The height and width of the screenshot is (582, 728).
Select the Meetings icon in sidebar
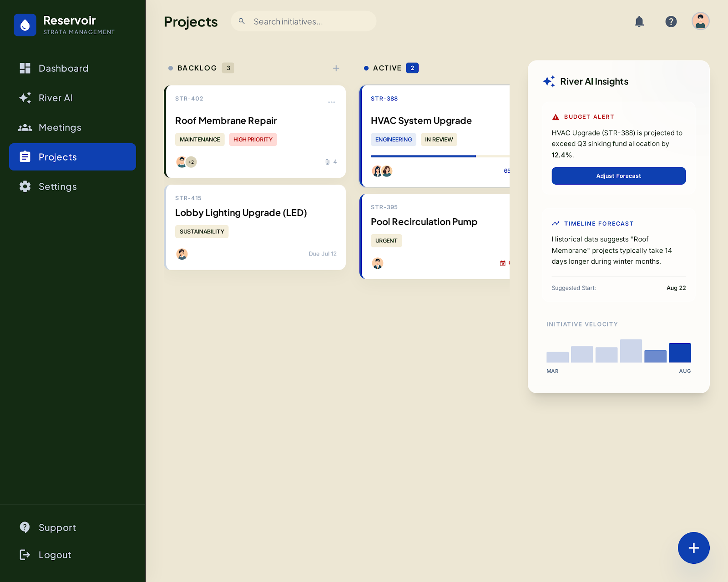[x=25, y=127]
